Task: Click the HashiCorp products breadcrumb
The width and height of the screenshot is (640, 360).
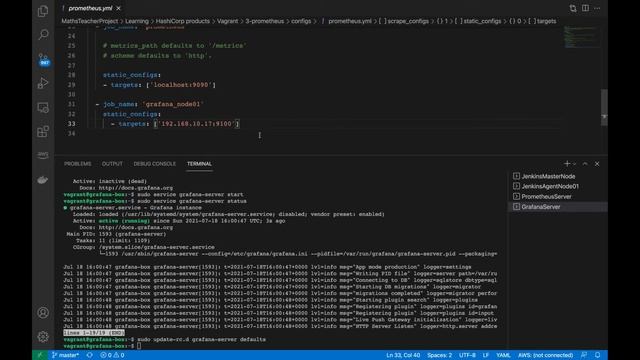Action: coord(182,21)
